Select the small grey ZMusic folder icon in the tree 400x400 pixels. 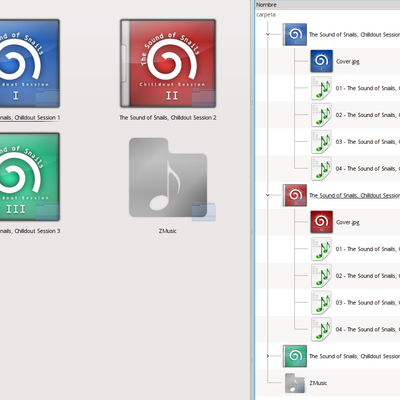pyautogui.click(x=295, y=383)
